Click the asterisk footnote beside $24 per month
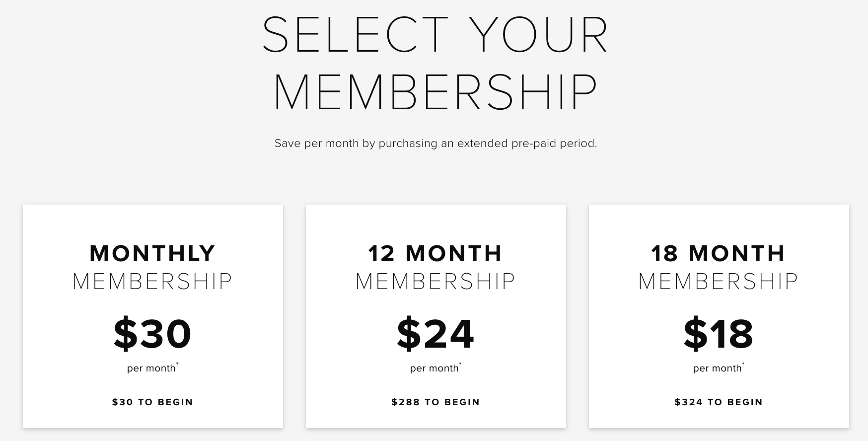The width and height of the screenshot is (868, 441). pyautogui.click(x=460, y=365)
